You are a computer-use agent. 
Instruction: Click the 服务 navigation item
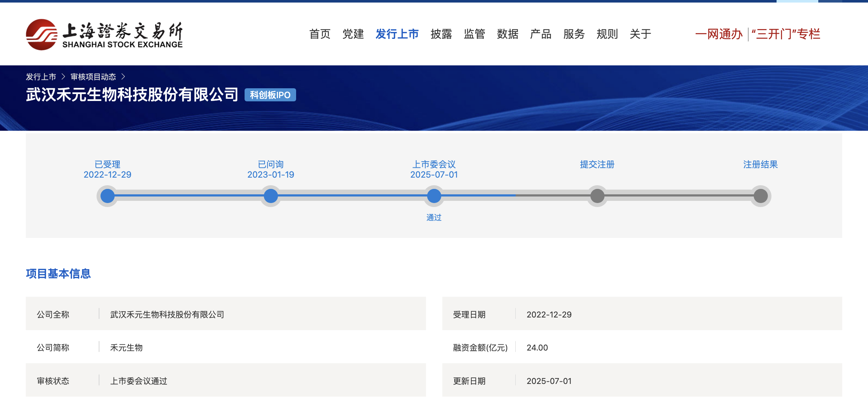tap(574, 34)
